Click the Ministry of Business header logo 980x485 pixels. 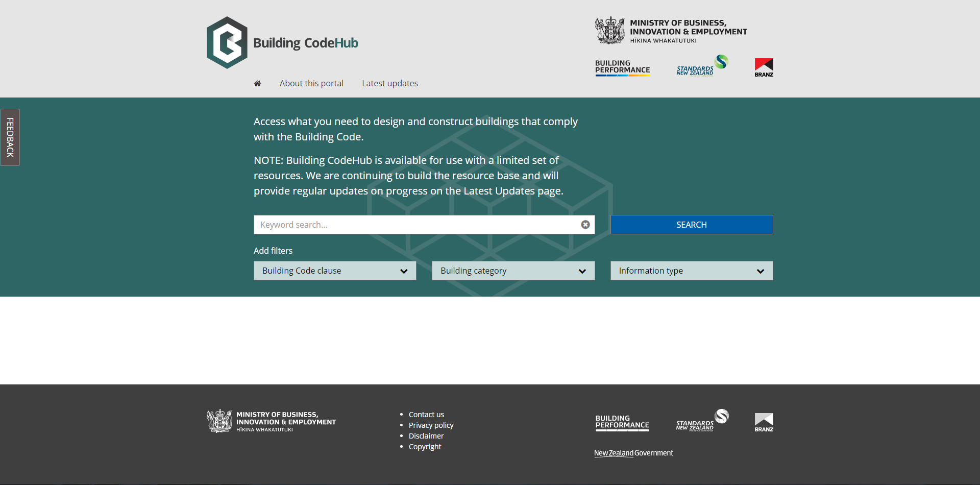click(x=671, y=31)
